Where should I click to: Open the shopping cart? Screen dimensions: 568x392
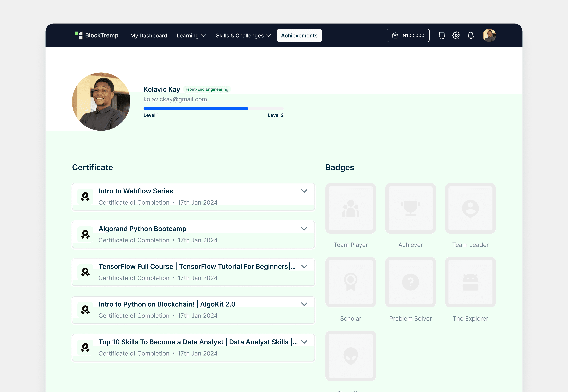pyautogui.click(x=441, y=35)
